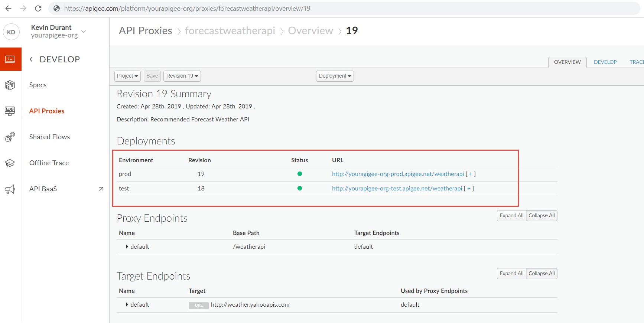The height and width of the screenshot is (323, 644).
Task: Click the KD user avatar
Action: pyautogui.click(x=11, y=32)
